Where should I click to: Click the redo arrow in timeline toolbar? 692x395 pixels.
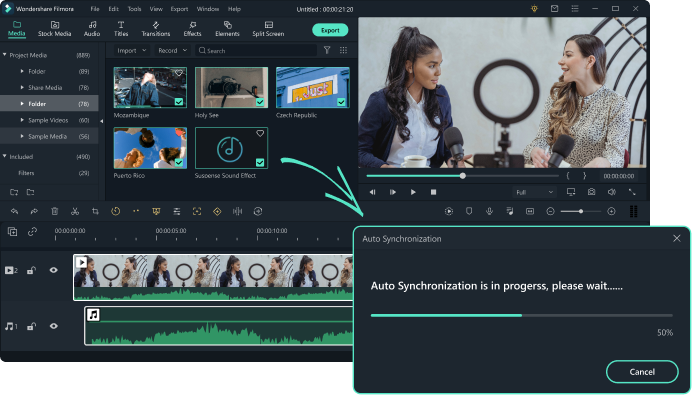click(x=34, y=212)
